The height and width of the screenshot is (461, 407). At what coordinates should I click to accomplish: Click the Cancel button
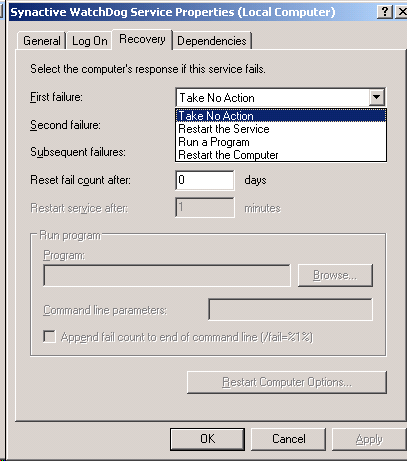coord(288,439)
